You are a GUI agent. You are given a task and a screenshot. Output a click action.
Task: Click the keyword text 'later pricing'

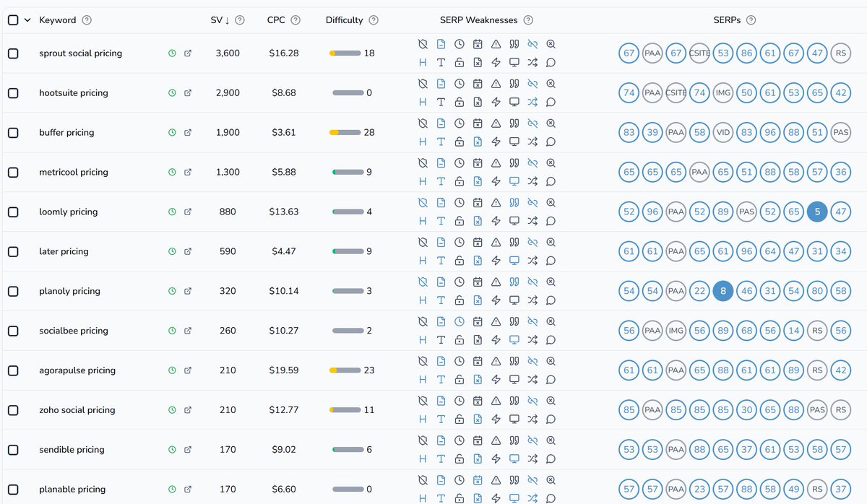click(64, 252)
